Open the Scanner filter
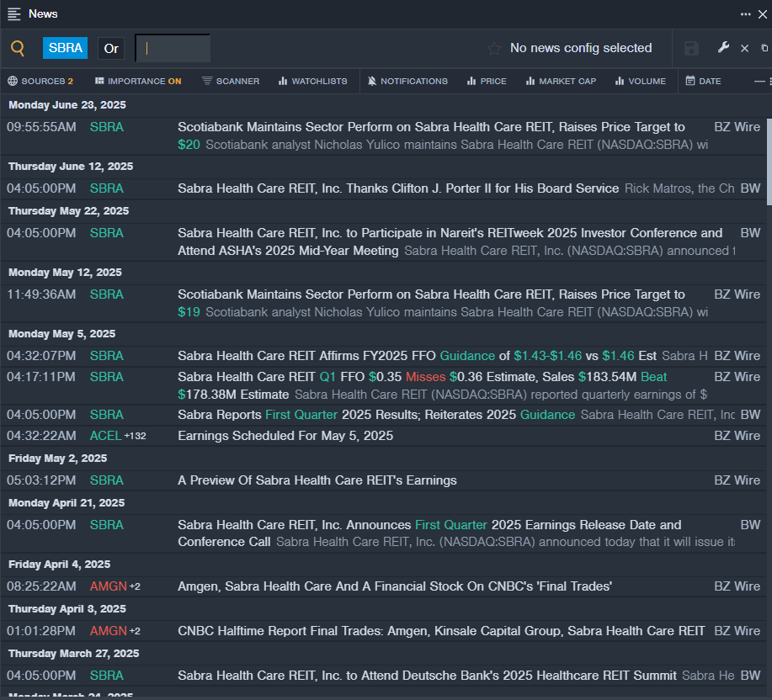The width and height of the screenshot is (772, 700). tap(231, 81)
